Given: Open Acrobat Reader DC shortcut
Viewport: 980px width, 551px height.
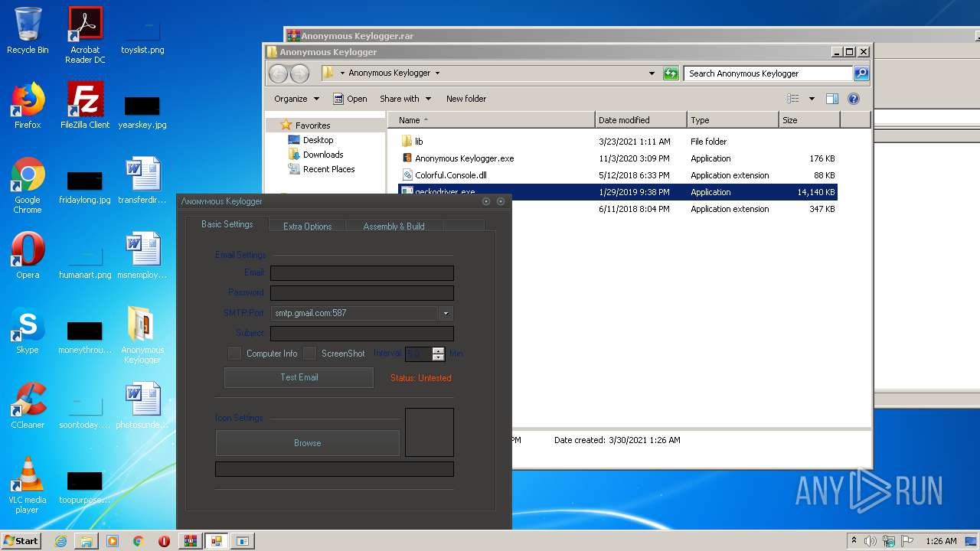Looking at the screenshot, I should [x=85, y=35].
